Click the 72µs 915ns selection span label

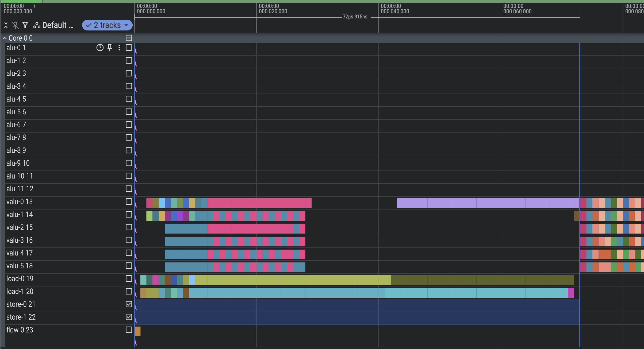coord(355,17)
